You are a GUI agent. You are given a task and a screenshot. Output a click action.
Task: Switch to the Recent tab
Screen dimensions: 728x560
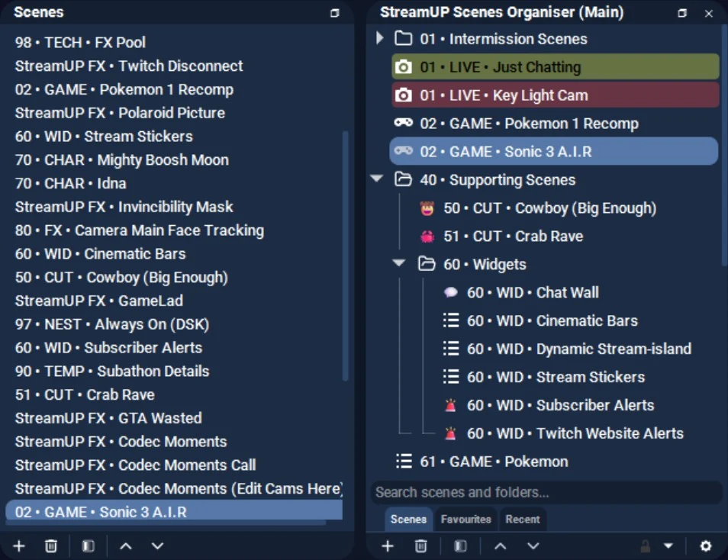(x=523, y=519)
